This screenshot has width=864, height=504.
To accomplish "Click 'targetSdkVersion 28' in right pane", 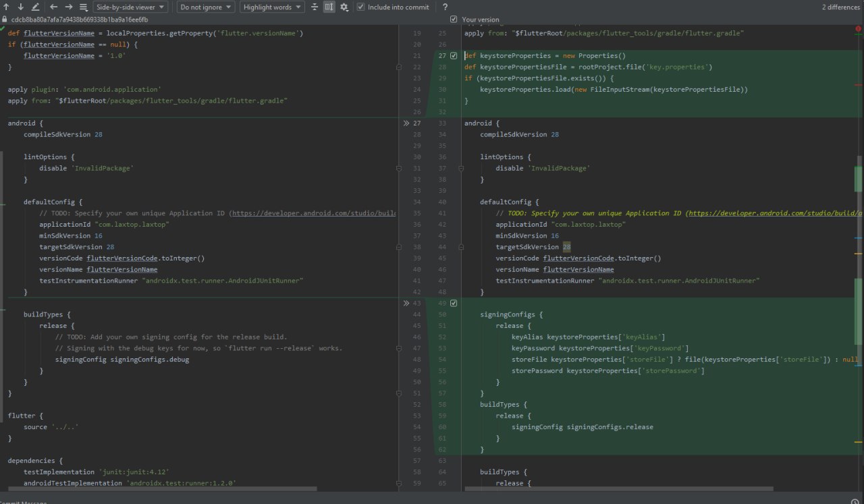I will click(x=533, y=247).
